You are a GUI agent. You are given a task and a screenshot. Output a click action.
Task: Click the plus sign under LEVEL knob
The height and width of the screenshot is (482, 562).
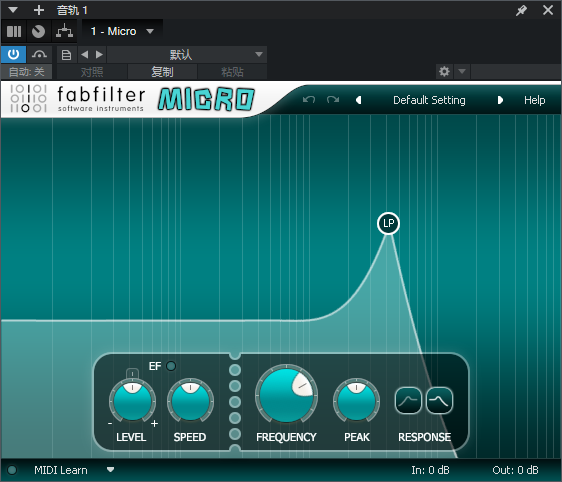pyautogui.click(x=154, y=424)
